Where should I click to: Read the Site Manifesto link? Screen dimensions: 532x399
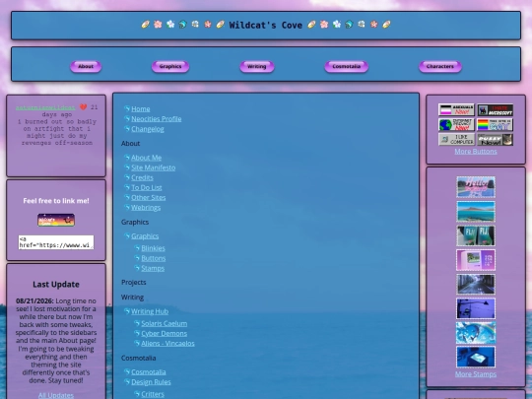pyautogui.click(x=154, y=167)
